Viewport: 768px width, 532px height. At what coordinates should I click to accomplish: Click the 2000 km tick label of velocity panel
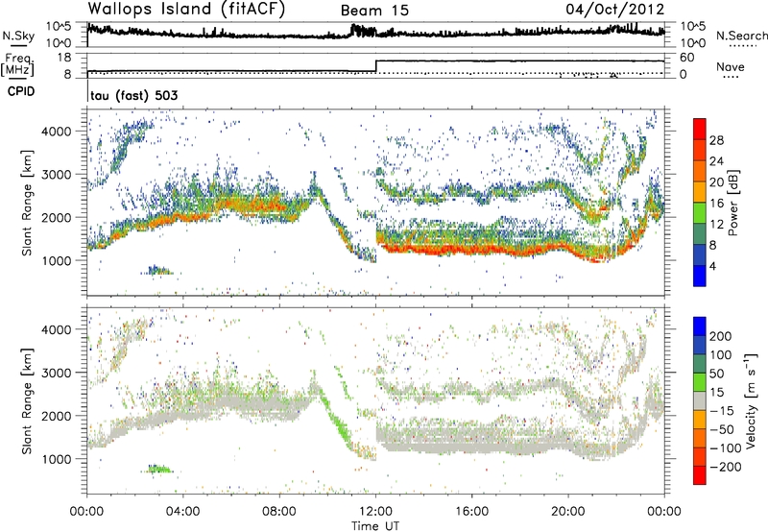[x=57, y=416]
